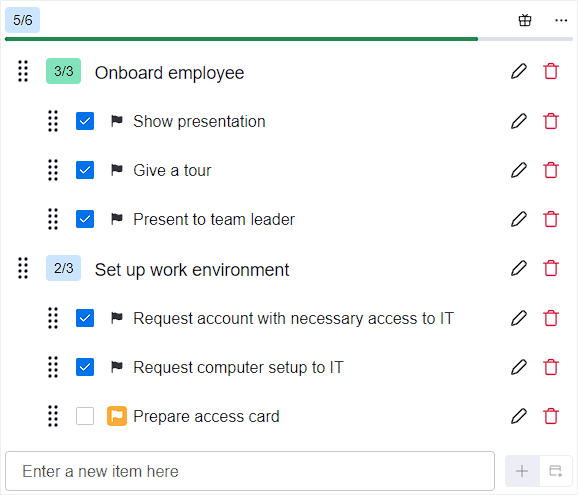Uncheck Request account with necessary access checkbox
578x495 pixels.
(85, 318)
